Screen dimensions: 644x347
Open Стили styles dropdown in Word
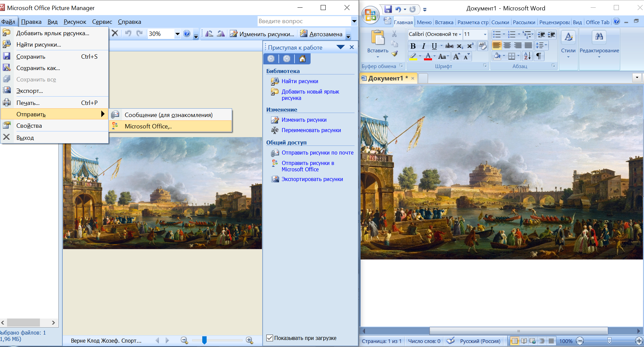point(568,49)
